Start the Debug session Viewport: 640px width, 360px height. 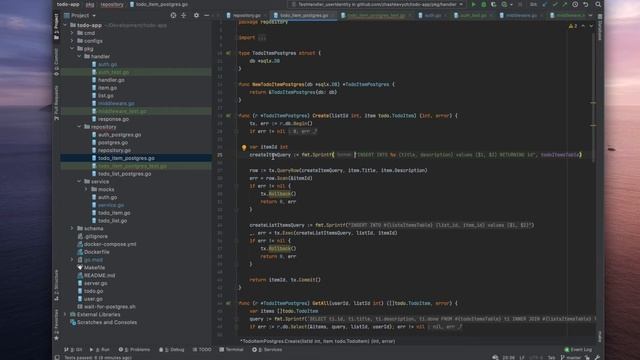[x=484, y=4]
